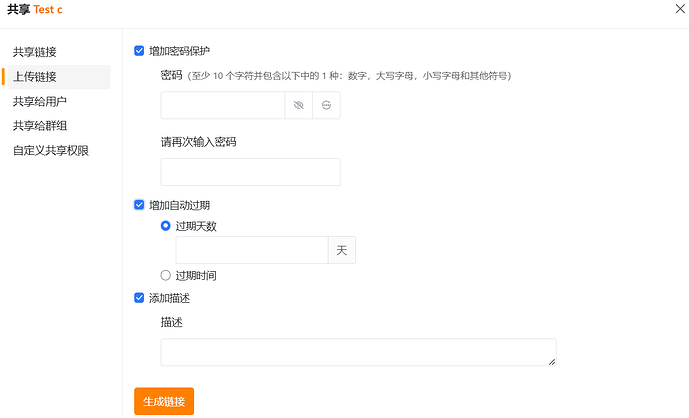Screen dimensions: 689x418
Task: Close the share dialog
Action: point(680,9)
